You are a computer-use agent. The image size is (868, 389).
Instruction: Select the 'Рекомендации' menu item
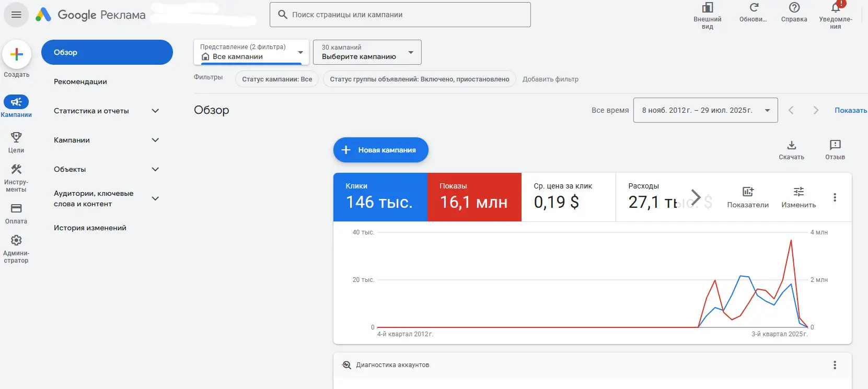(x=80, y=81)
